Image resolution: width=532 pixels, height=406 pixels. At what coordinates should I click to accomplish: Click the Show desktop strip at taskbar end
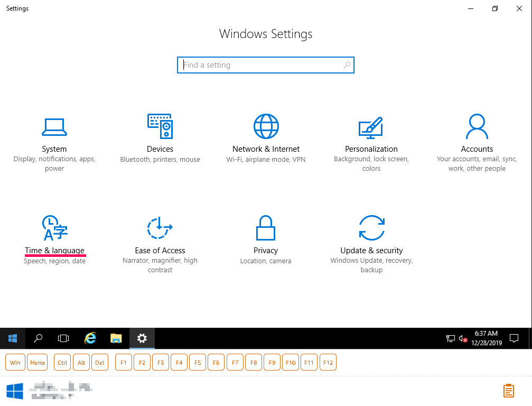(530, 338)
